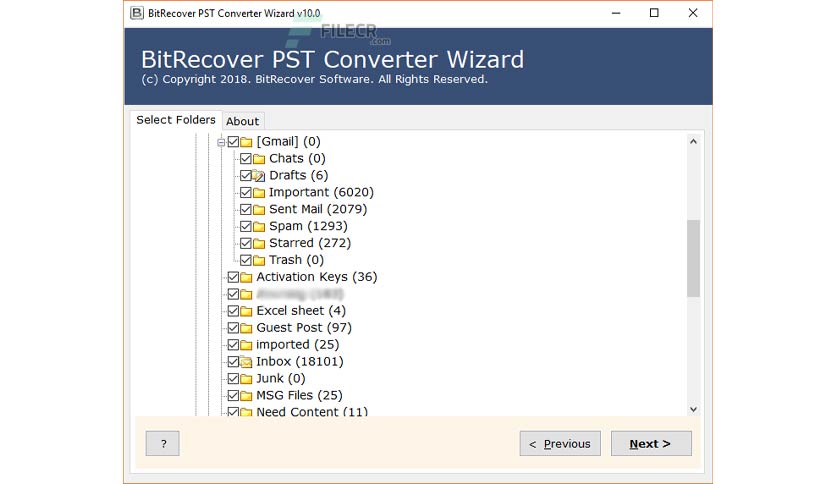This screenshot has height=484, width=836.
Task: Open help with the question mark button
Action: click(x=163, y=443)
